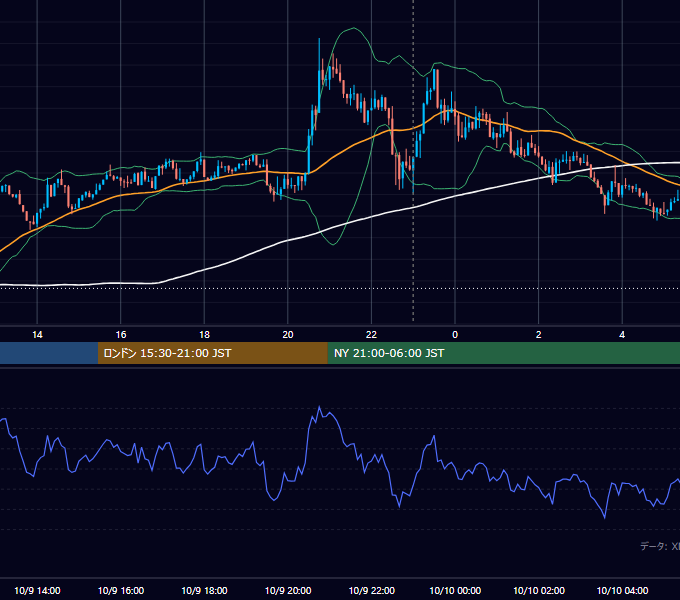Click the '10/10 00:00' date label

coord(455,590)
